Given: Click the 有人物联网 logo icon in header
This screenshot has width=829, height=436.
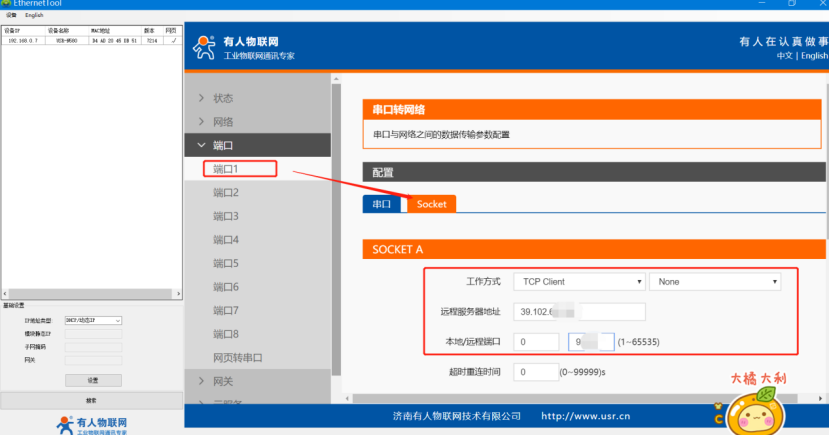Looking at the screenshot, I should coord(204,47).
